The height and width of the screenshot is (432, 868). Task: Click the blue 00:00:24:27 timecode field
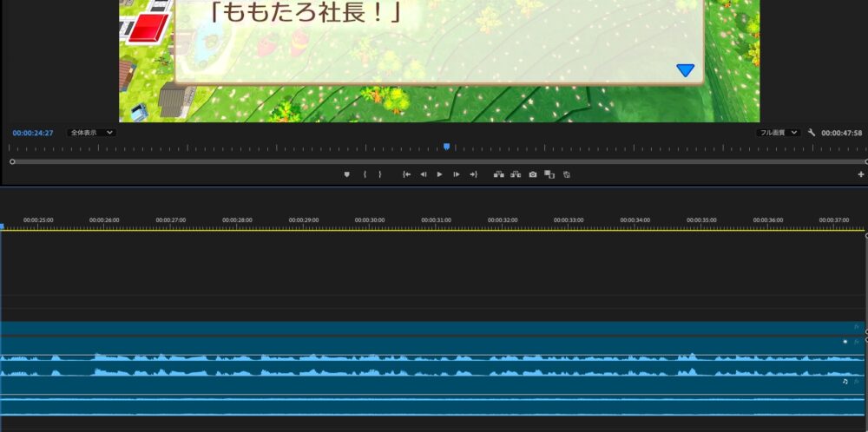33,133
